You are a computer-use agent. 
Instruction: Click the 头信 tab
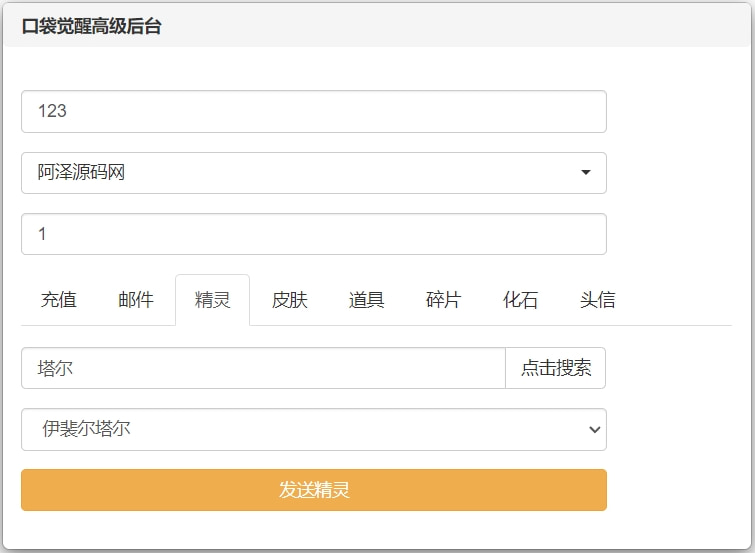tap(597, 300)
